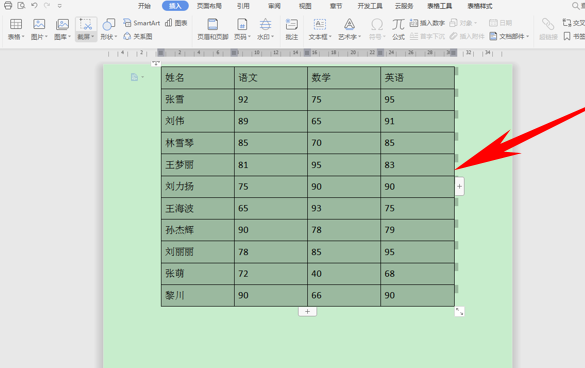585x368 pixels.
Task: Click the 页码 page number icon
Action: (x=242, y=24)
